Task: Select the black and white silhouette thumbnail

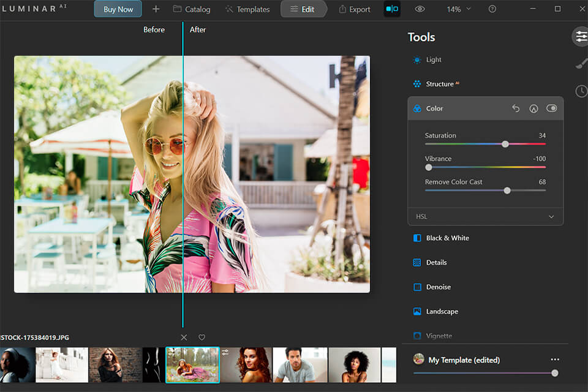Action: [153, 365]
